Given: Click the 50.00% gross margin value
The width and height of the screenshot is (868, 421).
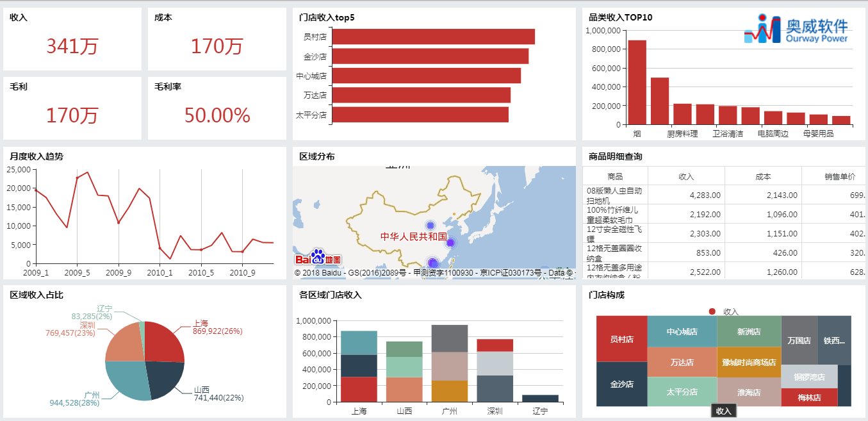Looking at the screenshot, I should click(x=217, y=115).
